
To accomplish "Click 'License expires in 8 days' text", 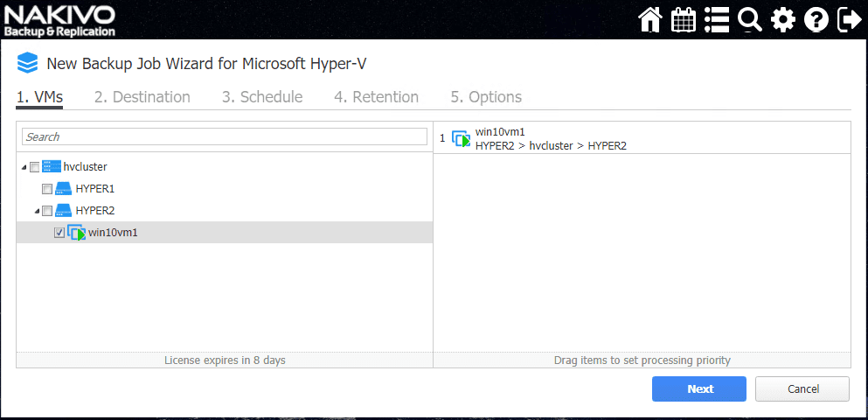I will [x=225, y=360].
